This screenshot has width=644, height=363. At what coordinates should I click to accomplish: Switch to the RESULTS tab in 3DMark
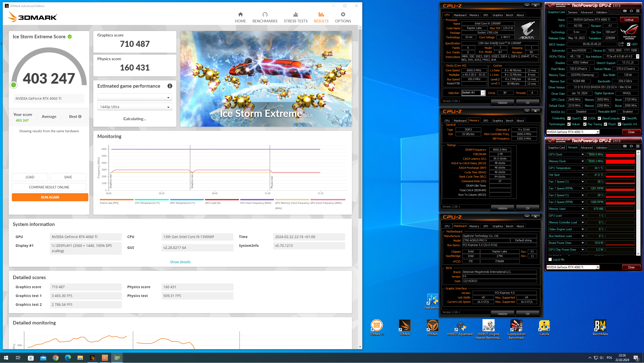321,17
